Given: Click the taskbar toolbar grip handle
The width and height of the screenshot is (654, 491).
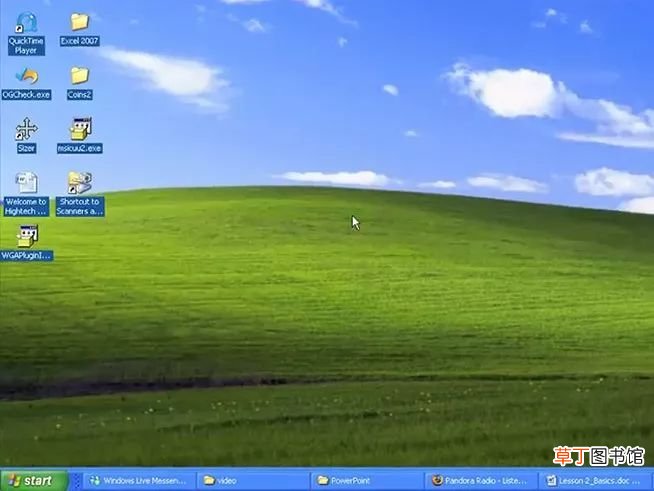Looking at the screenshot, I should [x=77, y=481].
